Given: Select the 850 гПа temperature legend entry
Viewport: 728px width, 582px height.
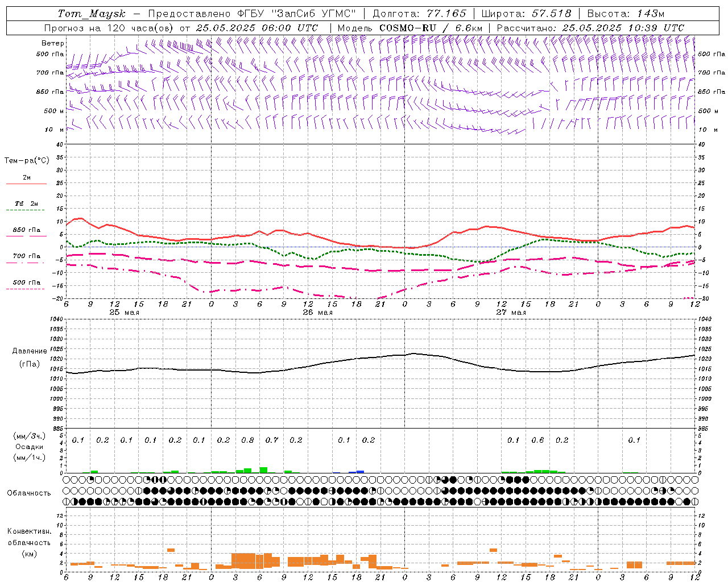Looking at the screenshot, I should [27, 230].
